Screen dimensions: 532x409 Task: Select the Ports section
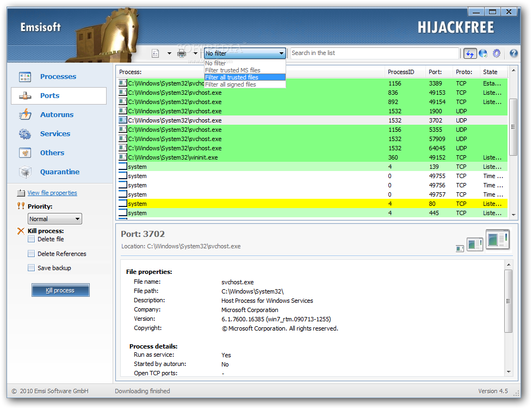[x=59, y=96]
